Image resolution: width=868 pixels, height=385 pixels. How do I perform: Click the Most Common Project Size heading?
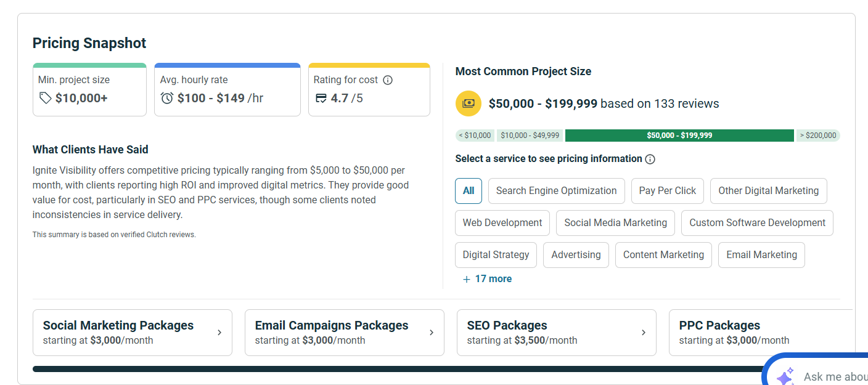tap(523, 71)
